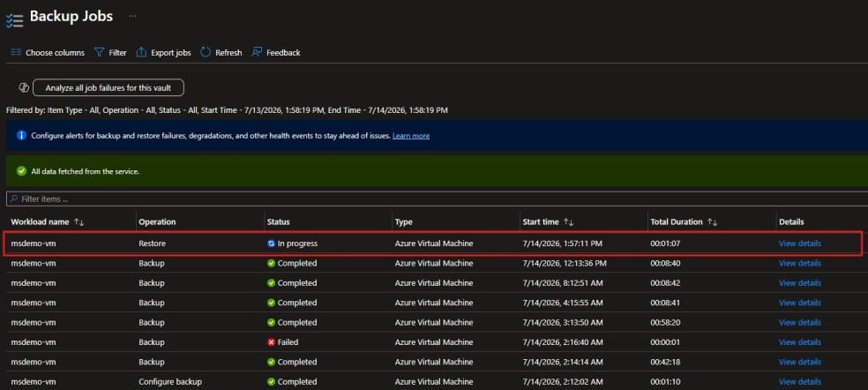The image size is (868, 390).
Task: Click Completed icon for Configure backup row
Action: 272,382
